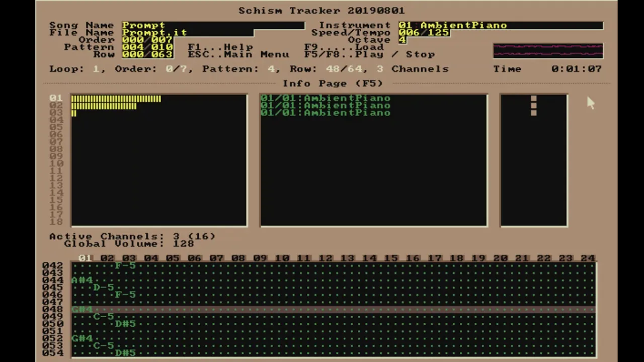Click the F5/F8..Play / Stop hint

369,54
